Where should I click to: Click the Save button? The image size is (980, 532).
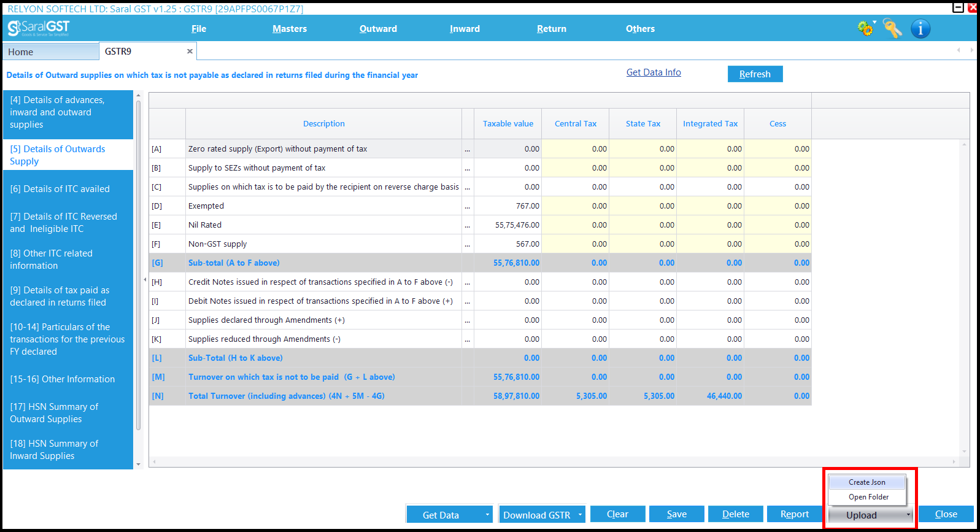tap(677, 514)
